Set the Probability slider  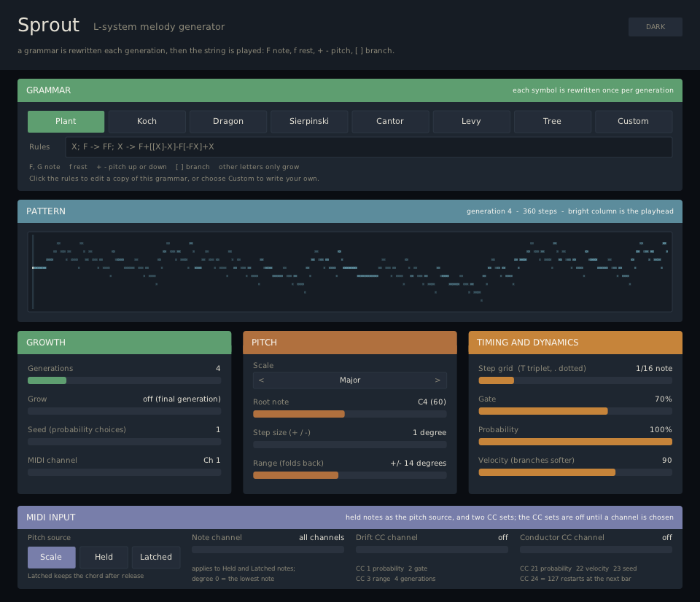coord(575,442)
